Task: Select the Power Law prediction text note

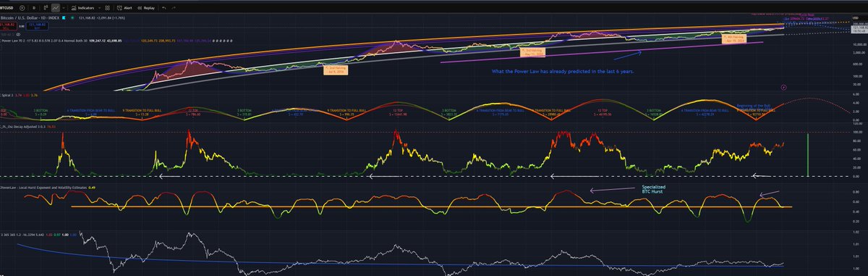Action: tap(563, 72)
